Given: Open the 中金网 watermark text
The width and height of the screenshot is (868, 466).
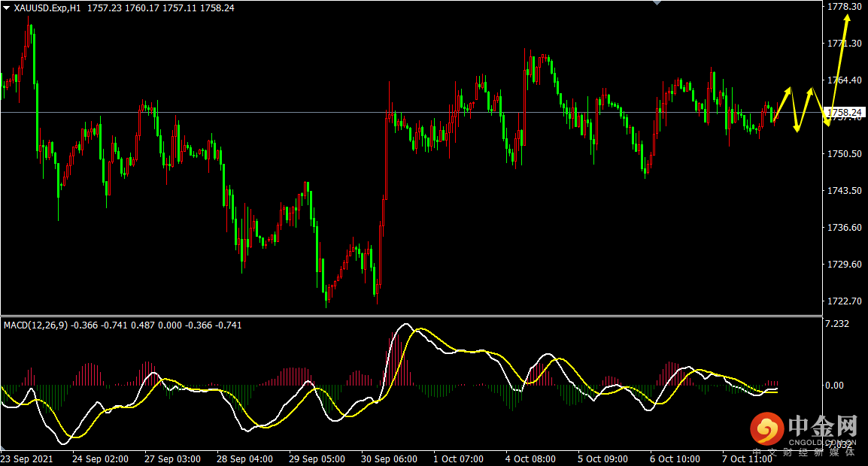Looking at the screenshot, I should [823, 427].
